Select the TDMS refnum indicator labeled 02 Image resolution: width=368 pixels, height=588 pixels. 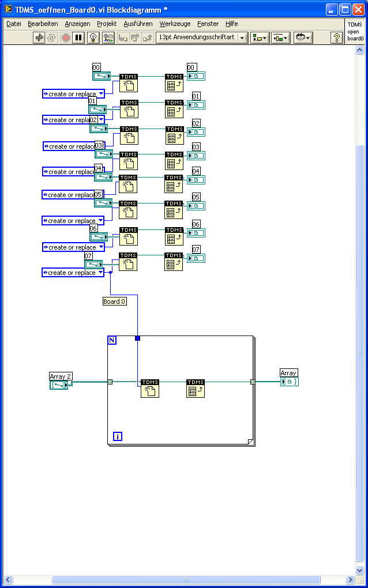[x=196, y=132]
